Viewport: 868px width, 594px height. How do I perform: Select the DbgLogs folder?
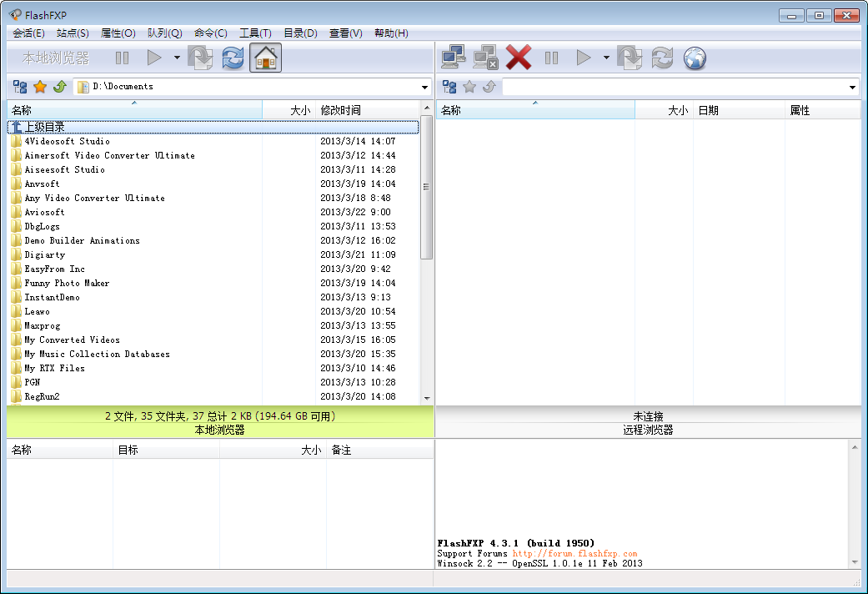(213, 226)
